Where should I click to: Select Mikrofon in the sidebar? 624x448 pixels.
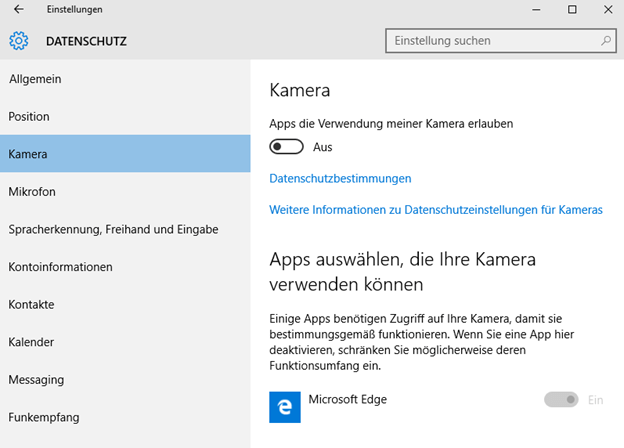click(125, 191)
